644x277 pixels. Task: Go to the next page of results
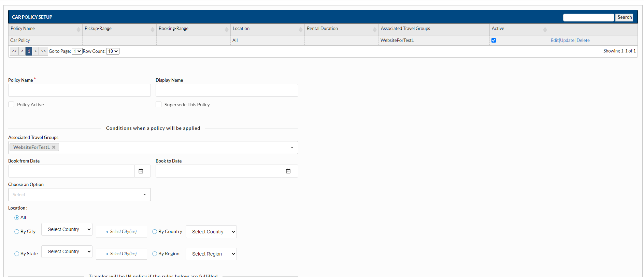click(x=35, y=51)
